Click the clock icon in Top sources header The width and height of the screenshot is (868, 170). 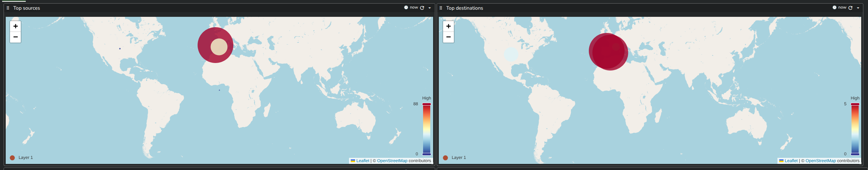point(406,8)
